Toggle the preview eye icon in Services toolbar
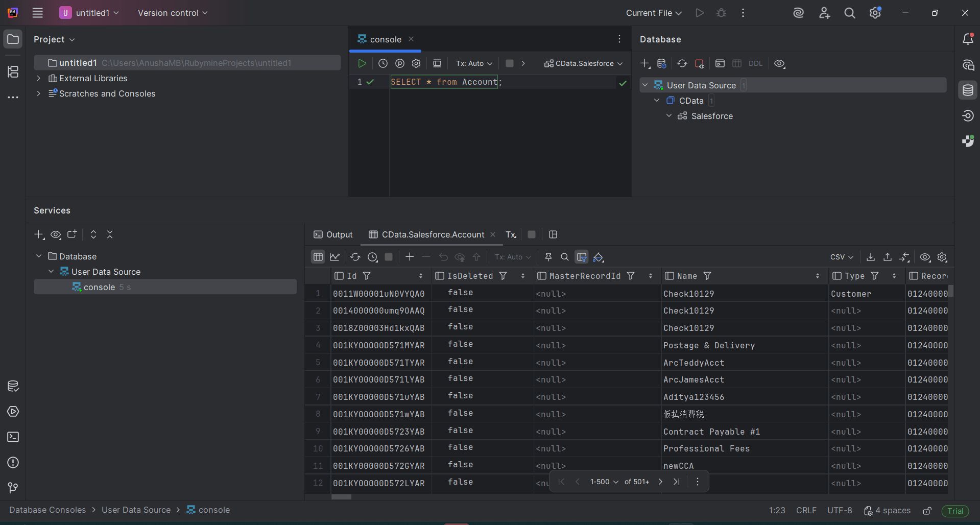The image size is (980, 525). (x=56, y=234)
